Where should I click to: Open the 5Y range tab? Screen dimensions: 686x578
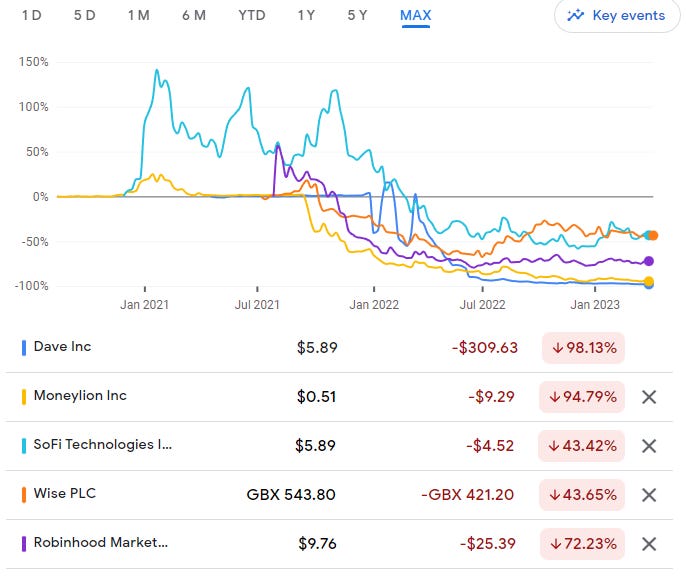point(357,15)
